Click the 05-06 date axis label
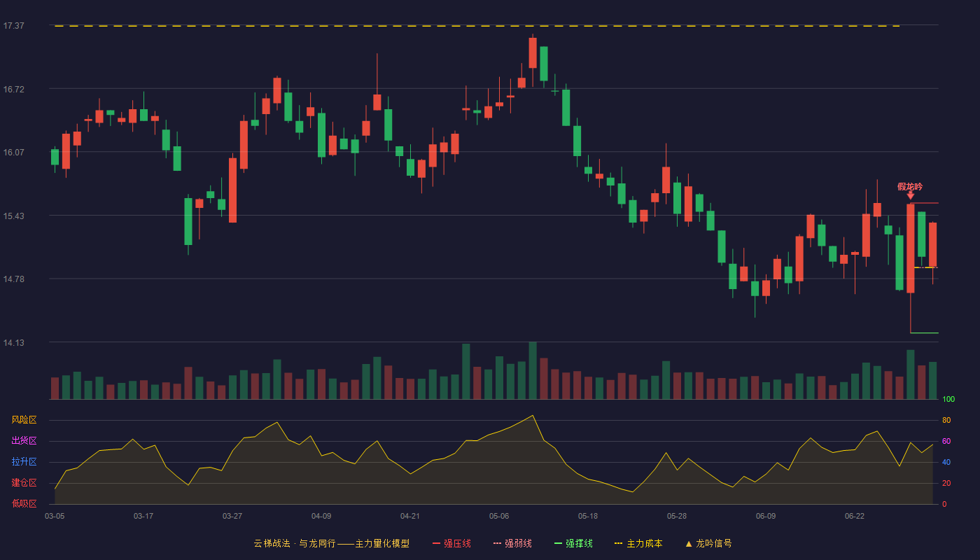Viewport: 980px width, 560px height. pyautogui.click(x=499, y=516)
